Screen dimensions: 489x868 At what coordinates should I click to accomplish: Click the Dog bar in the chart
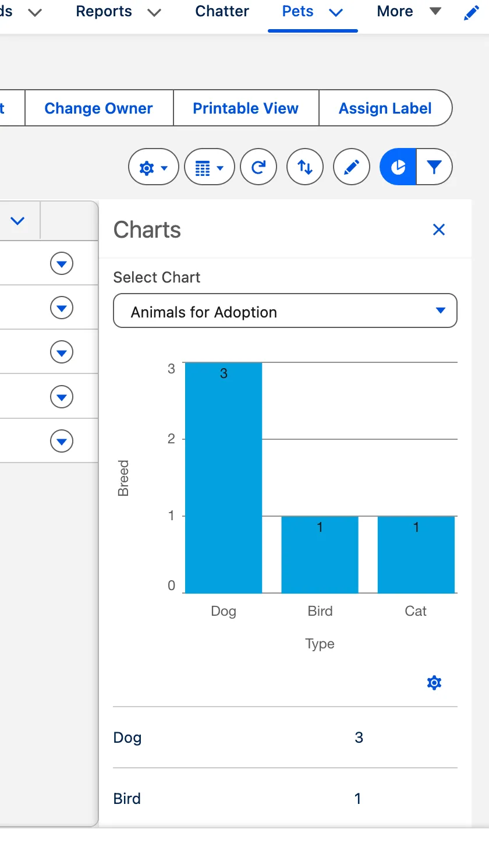[x=224, y=478]
